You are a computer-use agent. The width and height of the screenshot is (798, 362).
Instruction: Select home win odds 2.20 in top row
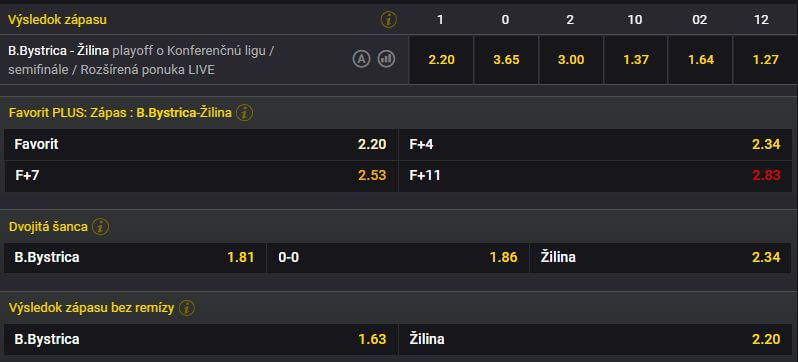pyautogui.click(x=441, y=60)
